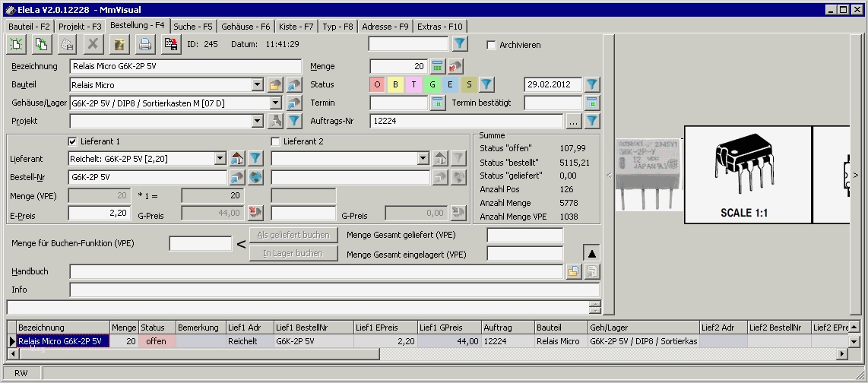Filter by date 29.02.2012 funnel
The width and height of the screenshot is (868, 383).
pos(592,84)
